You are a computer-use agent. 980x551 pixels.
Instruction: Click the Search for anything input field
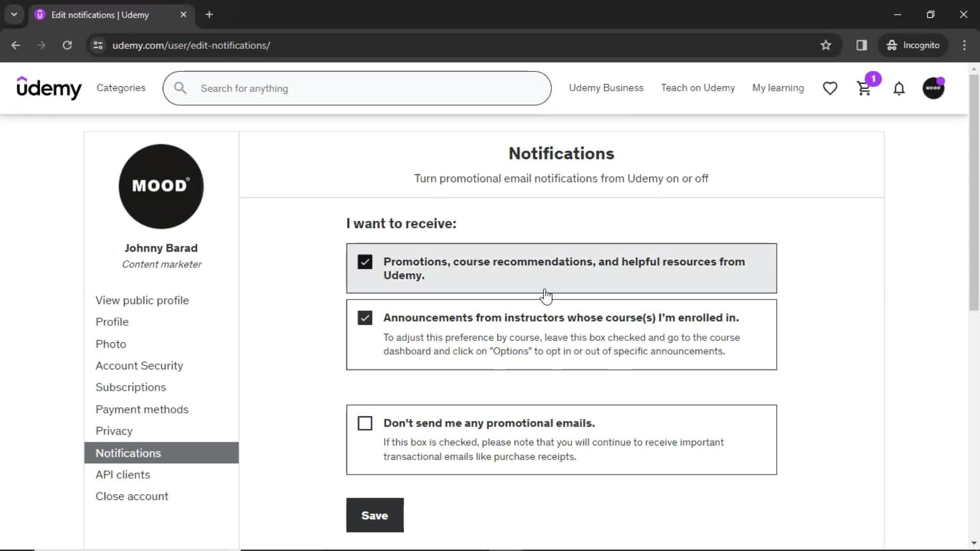click(x=357, y=88)
